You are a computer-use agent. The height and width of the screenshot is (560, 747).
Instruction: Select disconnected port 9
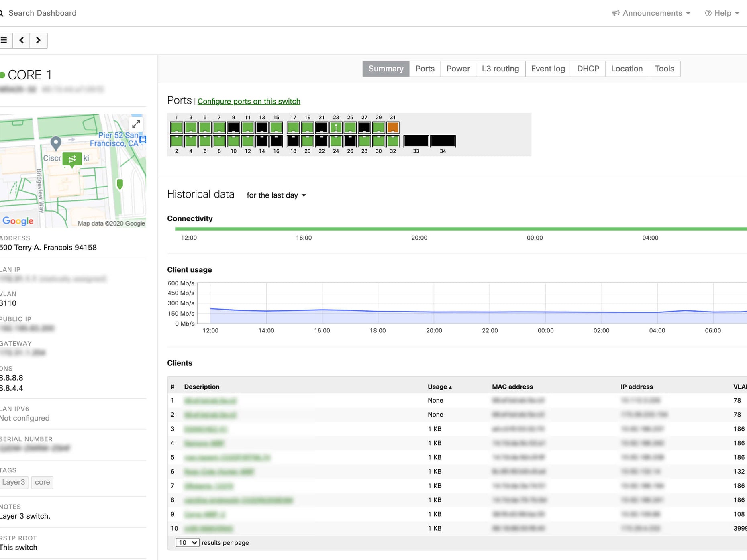[x=233, y=128]
